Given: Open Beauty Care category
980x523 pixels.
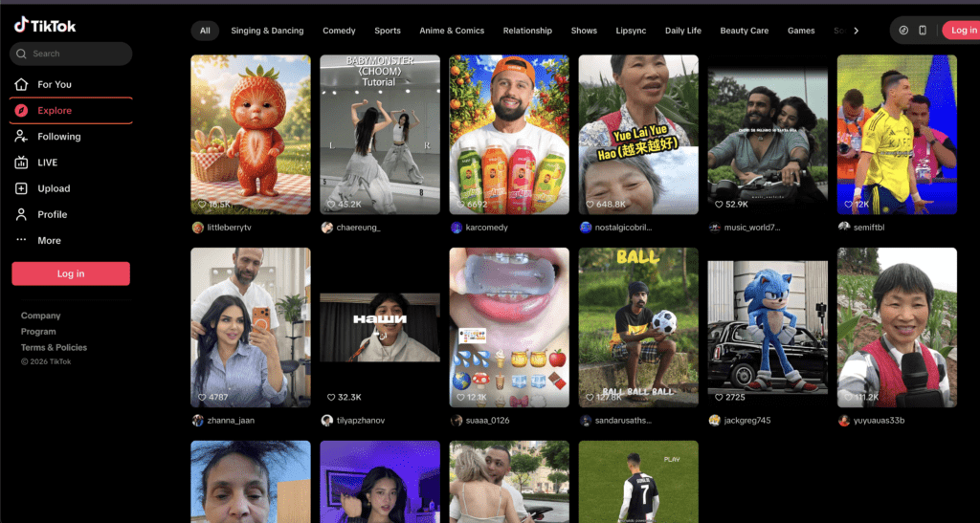Looking at the screenshot, I should coord(745,31).
